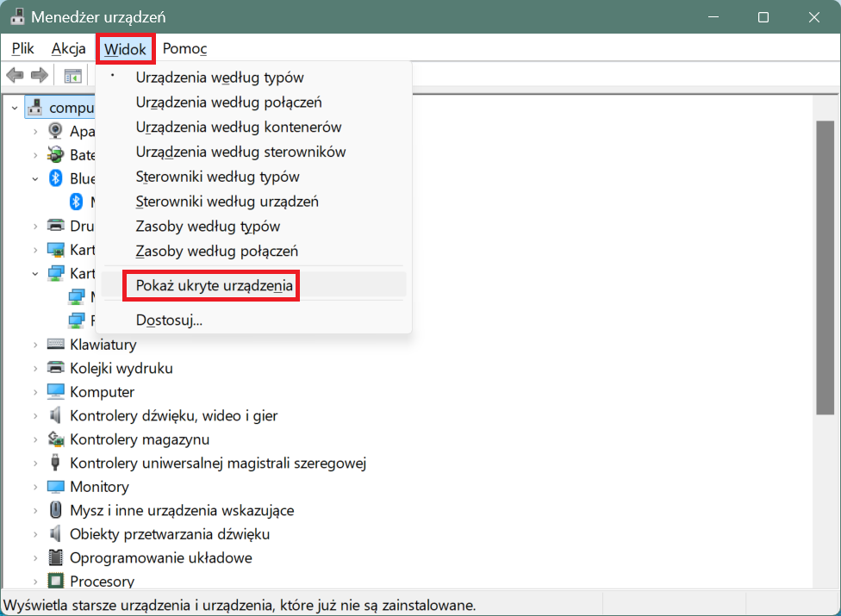Screen dimensions: 841x616
Task: Click the monitor icon next to Komputer
Action: [x=56, y=391]
